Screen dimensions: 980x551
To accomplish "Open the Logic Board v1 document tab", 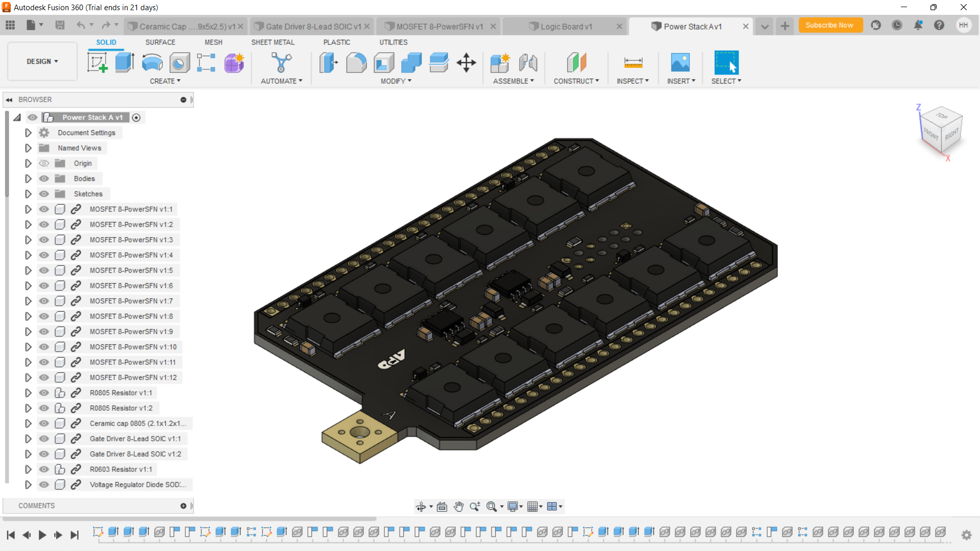I will (x=566, y=27).
